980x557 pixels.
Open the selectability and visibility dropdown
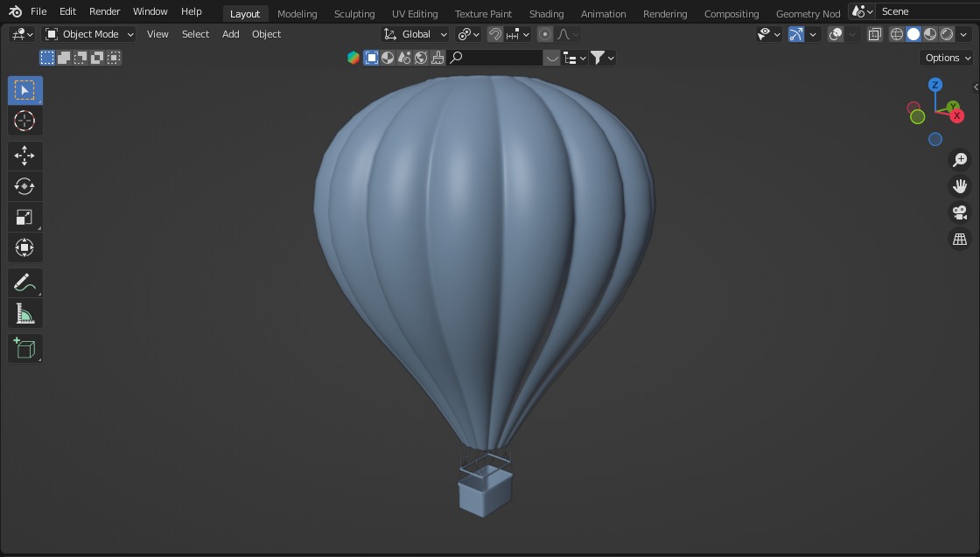[x=769, y=34]
